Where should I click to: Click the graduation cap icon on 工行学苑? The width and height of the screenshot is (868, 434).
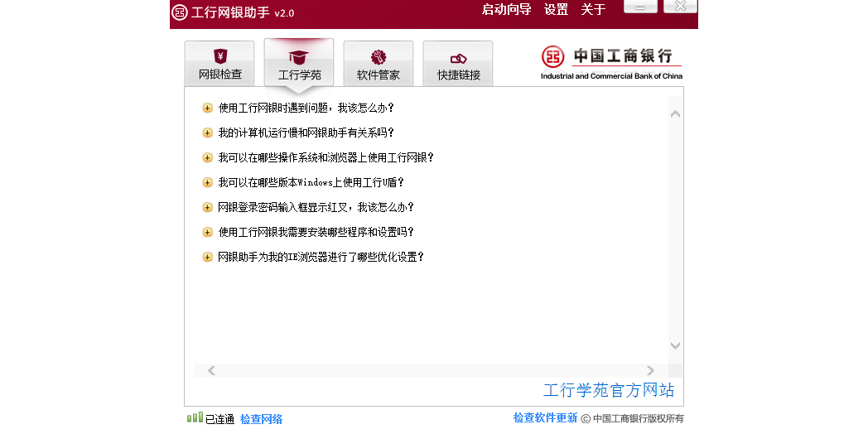tap(299, 56)
